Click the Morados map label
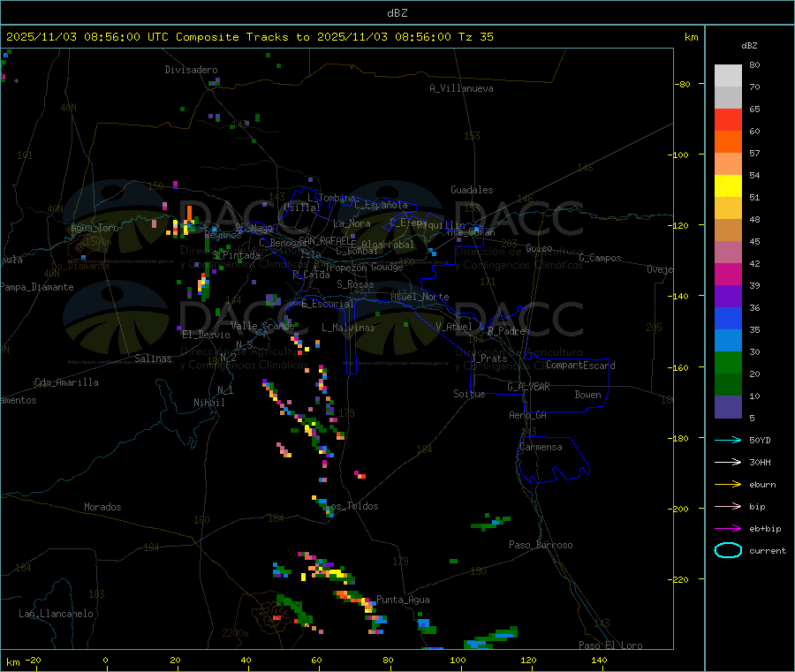This screenshot has width=795, height=672. pyautogui.click(x=102, y=507)
